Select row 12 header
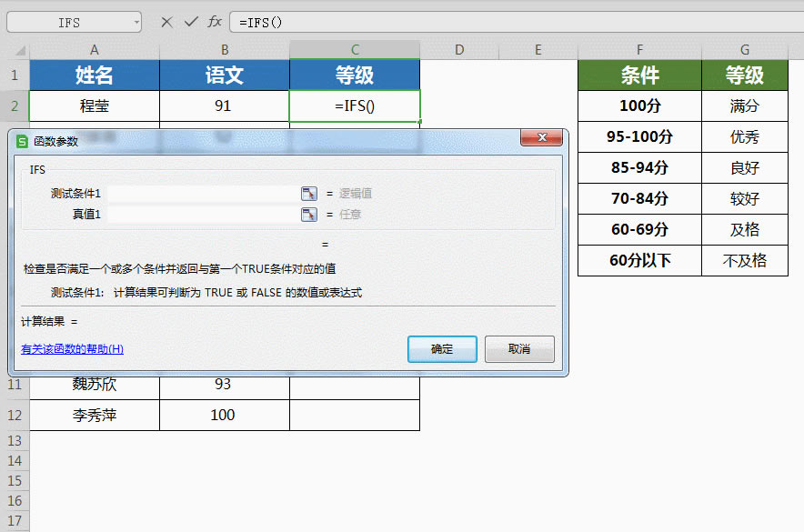Screen dimensions: 804x532 pyautogui.click(x=15, y=416)
